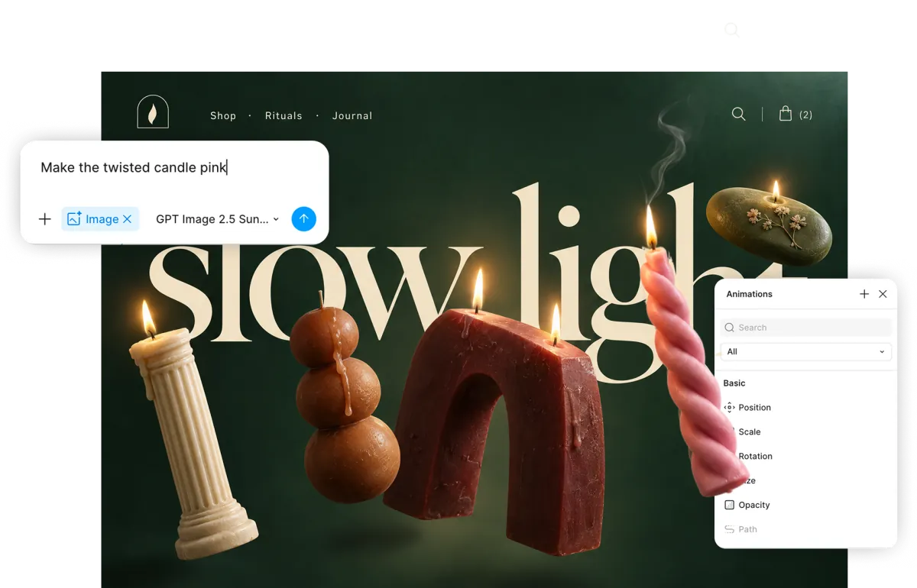Image resolution: width=917 pixels, height=588 pixels.
Task: Click the plus icon in prompt box
Action: [x=45, y=219]
